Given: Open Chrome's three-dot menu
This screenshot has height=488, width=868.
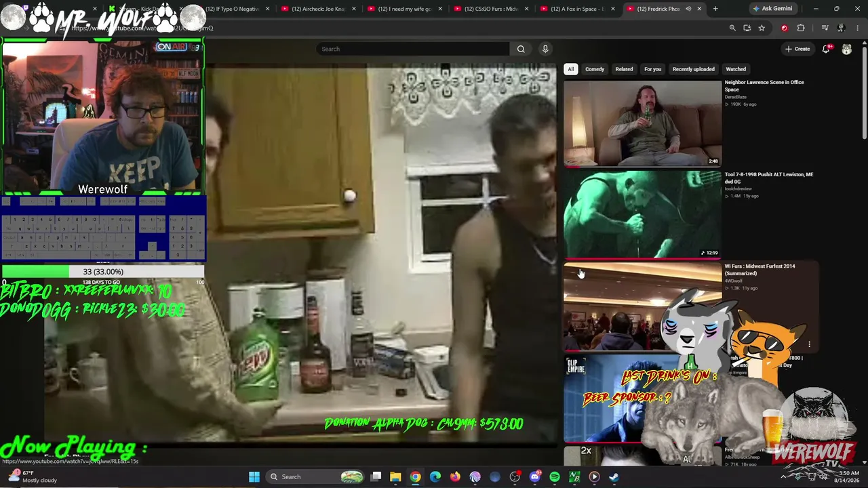Looking at the screenshot, I should tap(858, 28).
